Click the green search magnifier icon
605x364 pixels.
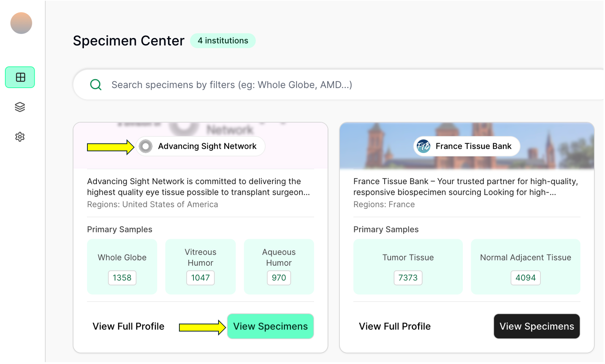(96, 85)
